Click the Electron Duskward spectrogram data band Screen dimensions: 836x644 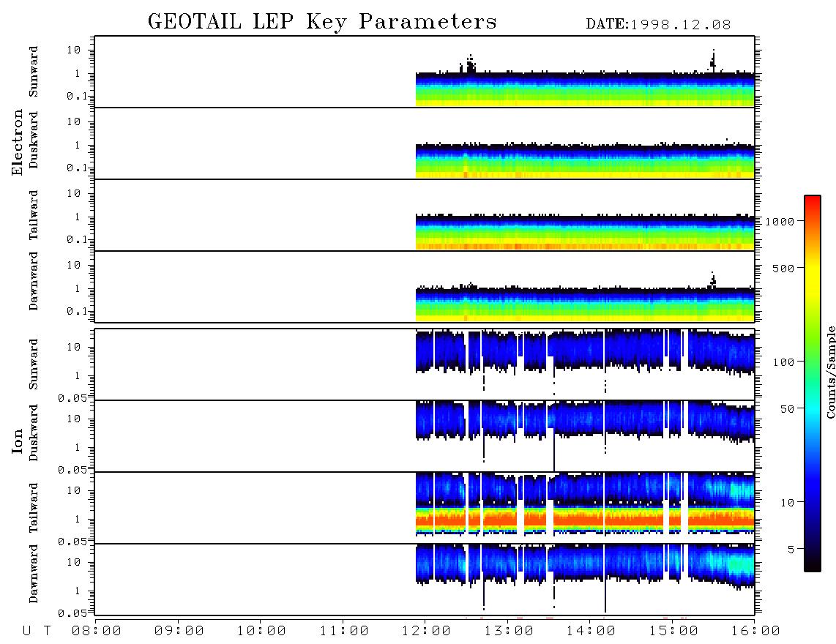point(585,160)
